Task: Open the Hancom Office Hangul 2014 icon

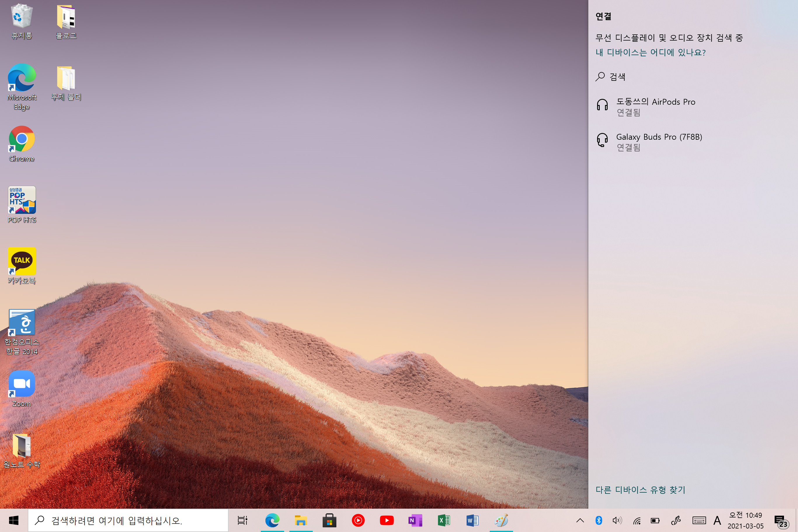Action: pyautogui.click(x=22, y=322)
